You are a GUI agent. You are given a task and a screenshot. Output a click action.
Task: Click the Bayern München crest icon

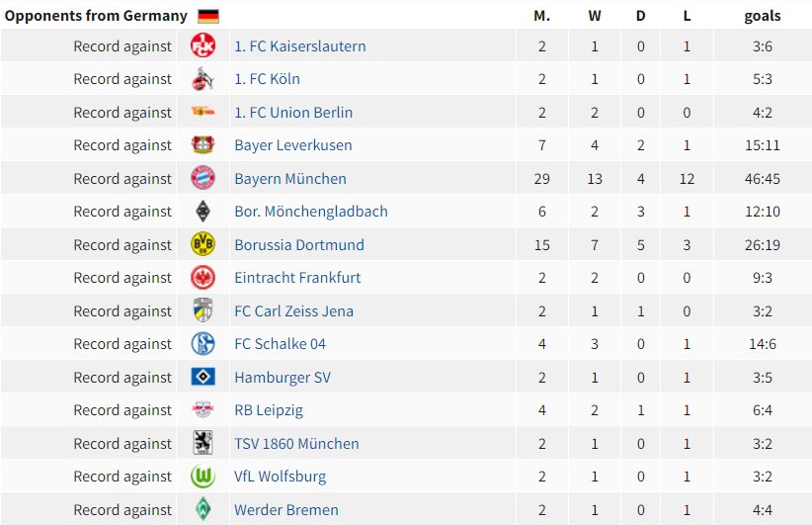203,178
